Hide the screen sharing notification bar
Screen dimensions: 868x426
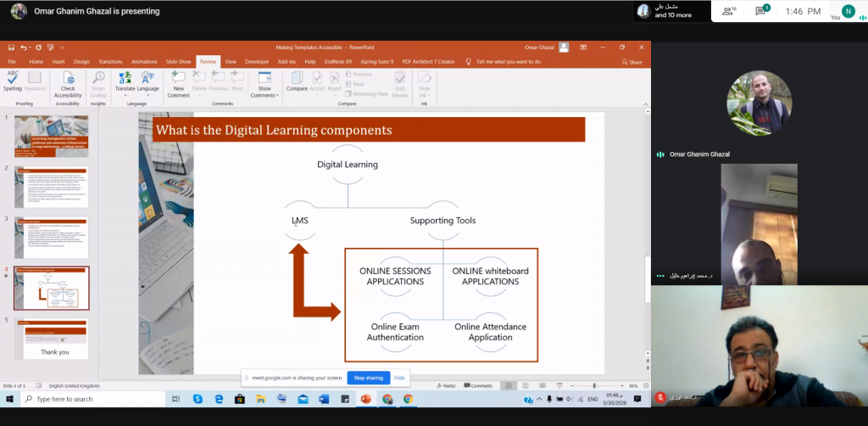click(399, 378)
